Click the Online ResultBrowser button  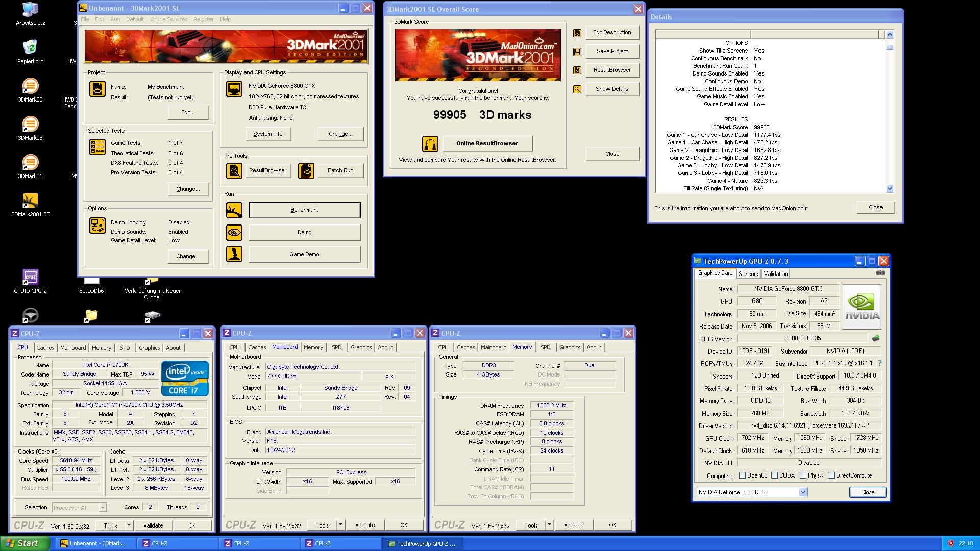[x=487, y=143]
